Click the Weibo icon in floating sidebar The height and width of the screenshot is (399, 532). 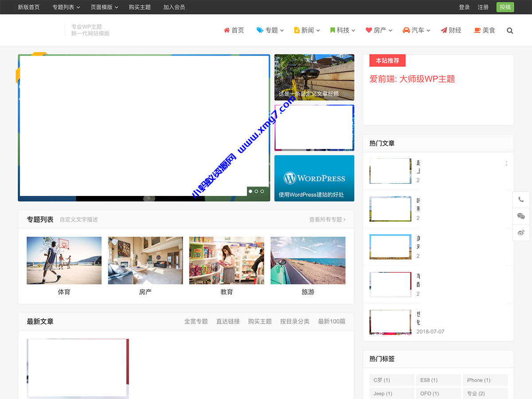(521, 233)
